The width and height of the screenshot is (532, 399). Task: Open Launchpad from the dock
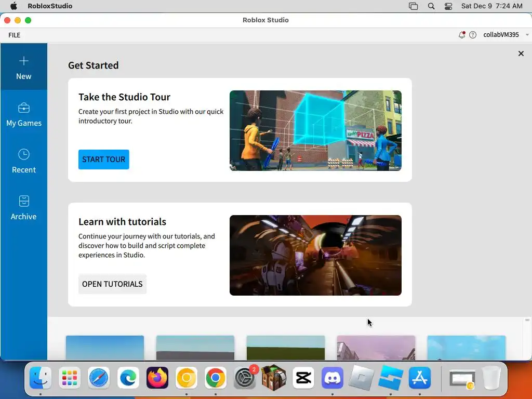click(x=70, y=378)
